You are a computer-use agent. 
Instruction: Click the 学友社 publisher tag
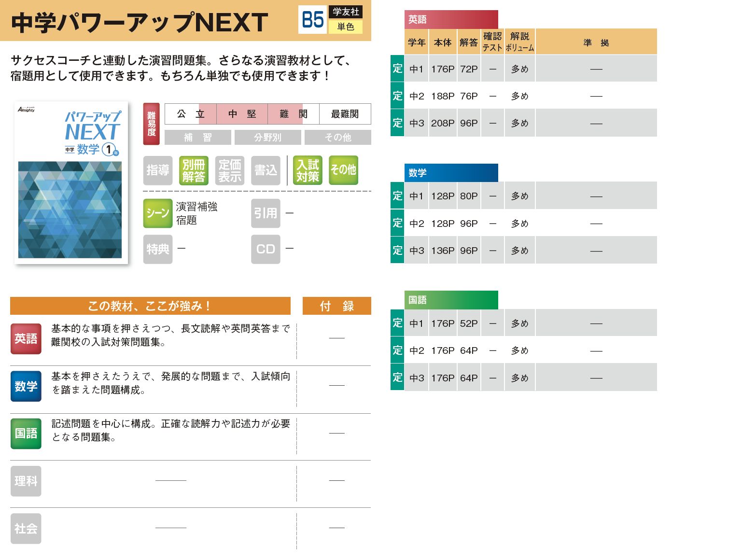(x=346, y=12)
